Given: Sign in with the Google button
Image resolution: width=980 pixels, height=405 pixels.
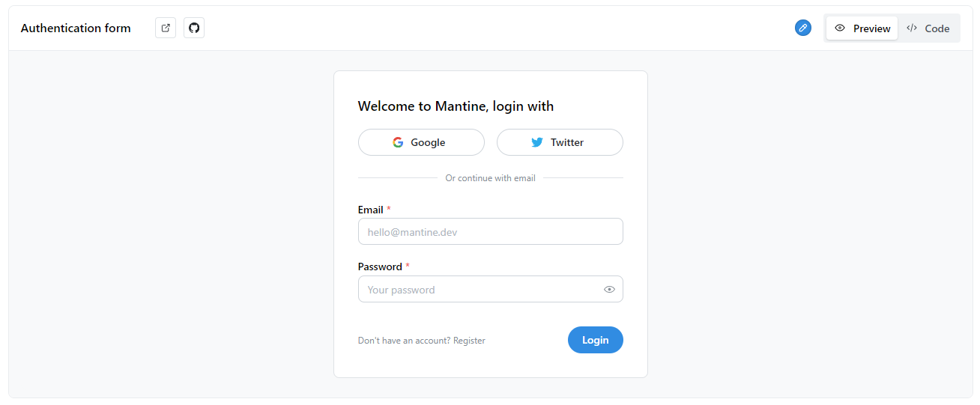Looking at the screenshot, I should tap(421, 142).
